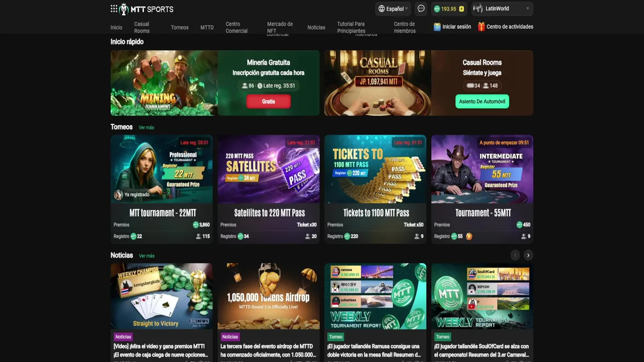Open the Casual Rooms menu item
The width and height of the screenshot is (644, 362).
point(142,28)
